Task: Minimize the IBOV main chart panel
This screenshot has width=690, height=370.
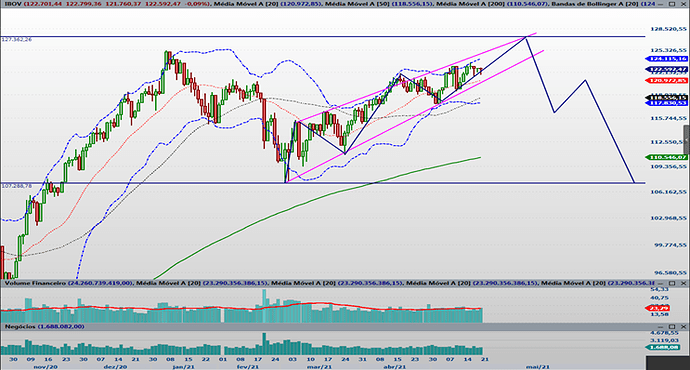Action: [661, 4]
